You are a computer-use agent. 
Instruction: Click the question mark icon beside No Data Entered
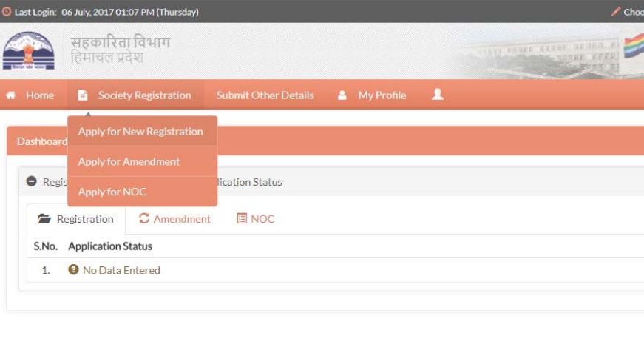pos(73,269)
